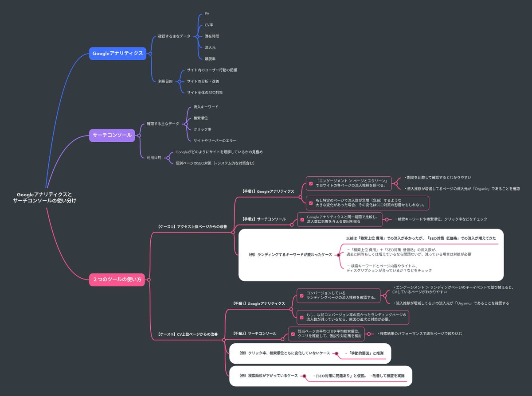Collapse the purple サーチコンソール branch circle
Image resolution: width=532 pixels, height=396 pixels.
click(139, 135)
